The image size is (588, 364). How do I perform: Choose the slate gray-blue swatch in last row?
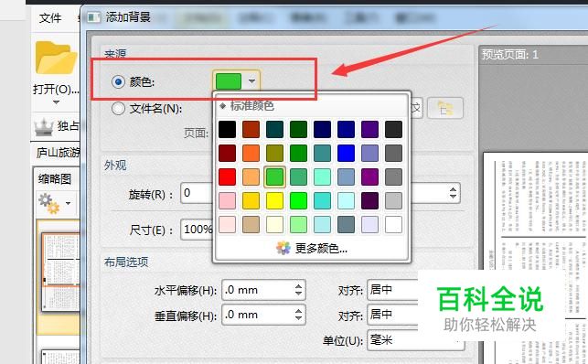click(x=346, y=225)
